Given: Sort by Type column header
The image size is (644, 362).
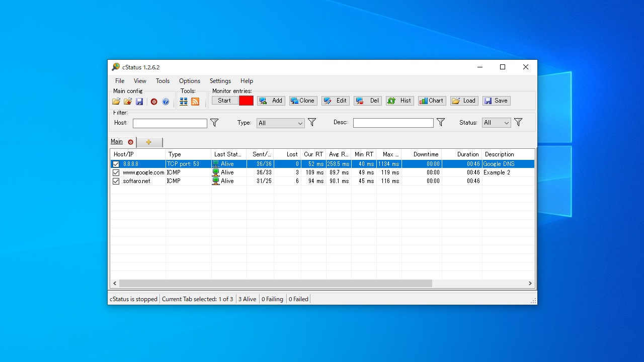Looking at the screenshot, I should pyautogui.click(x=189, y=154).
